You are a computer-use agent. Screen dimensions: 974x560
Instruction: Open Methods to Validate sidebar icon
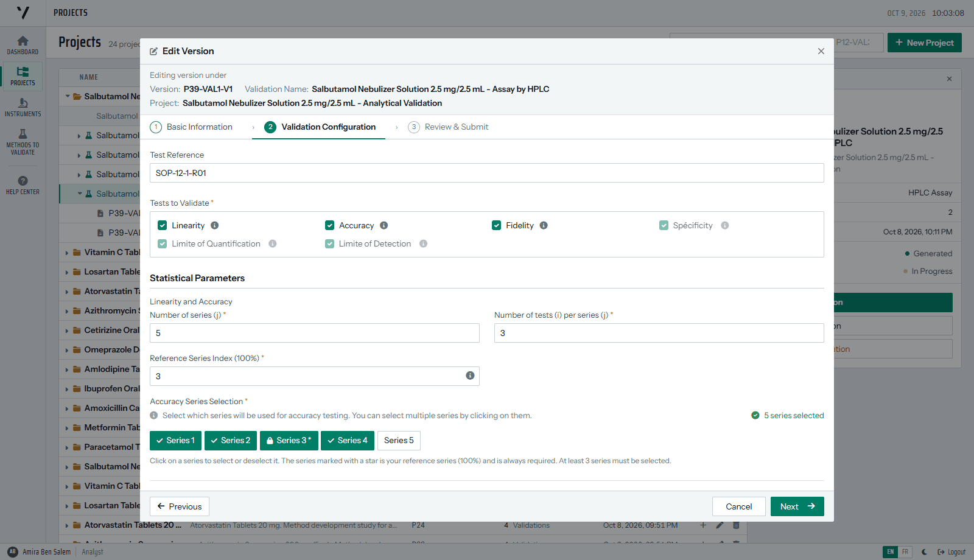tap(23, 141)
